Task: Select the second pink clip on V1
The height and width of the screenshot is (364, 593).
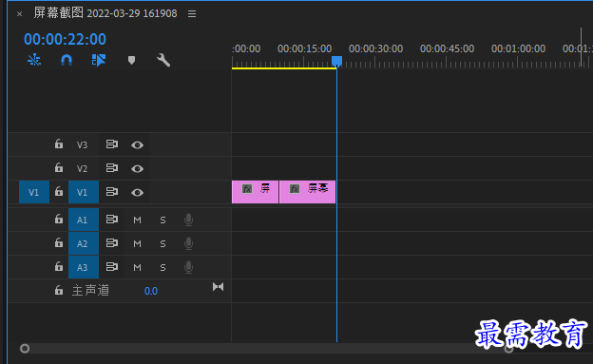Action: tap(308, 192)
